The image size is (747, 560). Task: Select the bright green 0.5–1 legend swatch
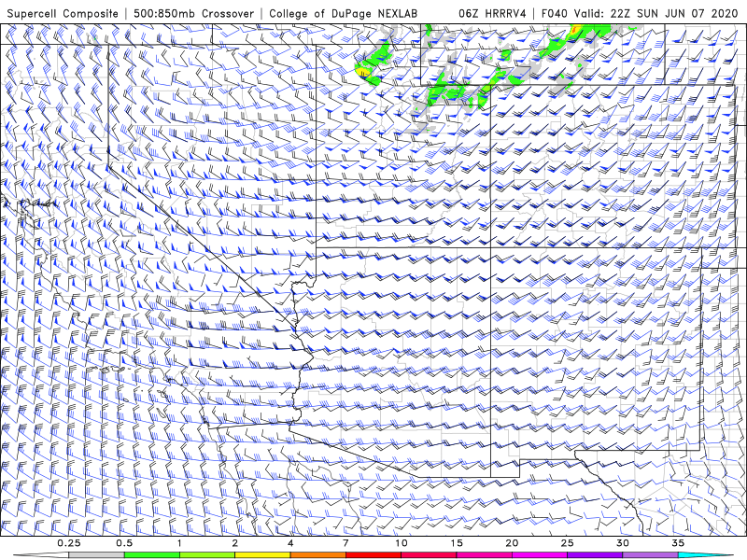(x=151, y=555)
